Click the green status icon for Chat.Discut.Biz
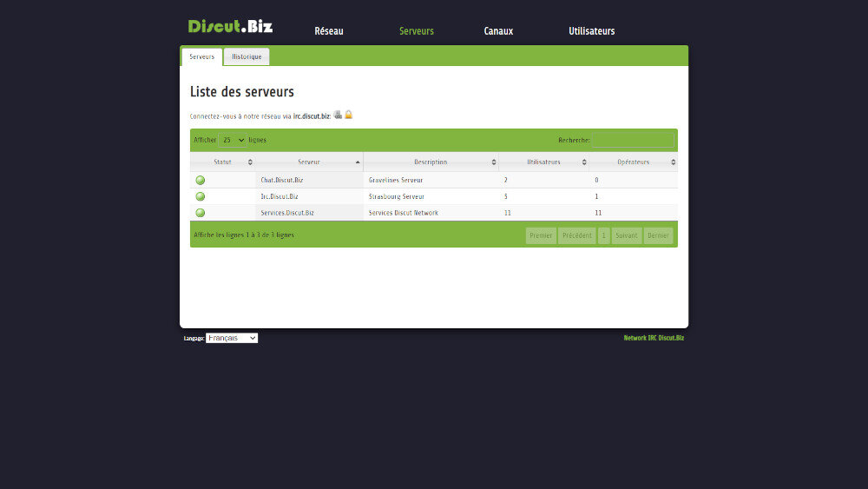 [201, 180]
